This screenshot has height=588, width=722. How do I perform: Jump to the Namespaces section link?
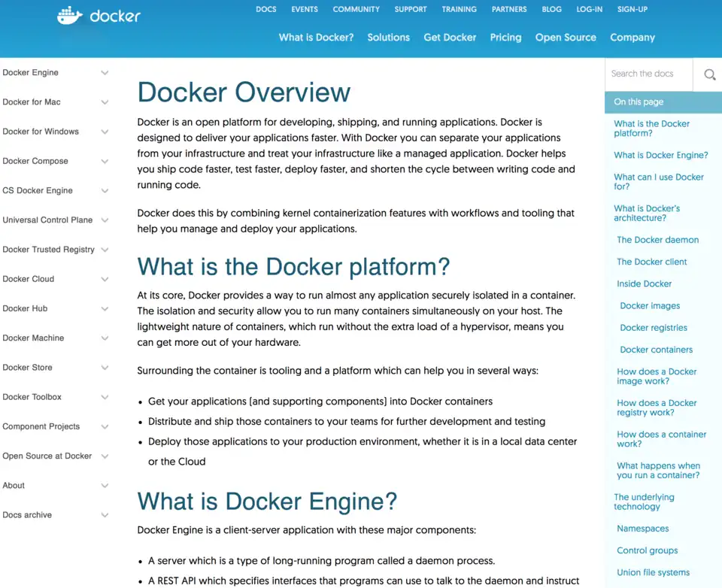[x=642, y=529]
